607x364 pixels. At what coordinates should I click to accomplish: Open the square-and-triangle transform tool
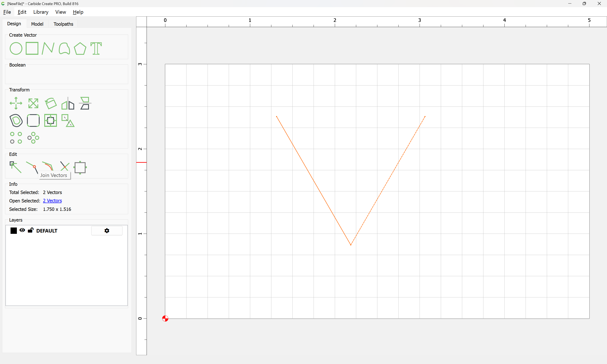(x=68, y=120)
